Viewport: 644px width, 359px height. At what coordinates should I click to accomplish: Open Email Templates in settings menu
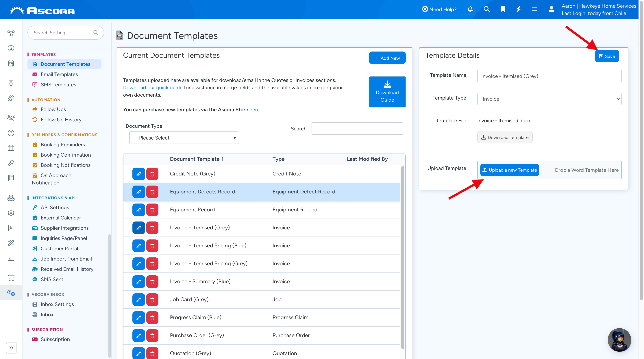click(59, 74)
